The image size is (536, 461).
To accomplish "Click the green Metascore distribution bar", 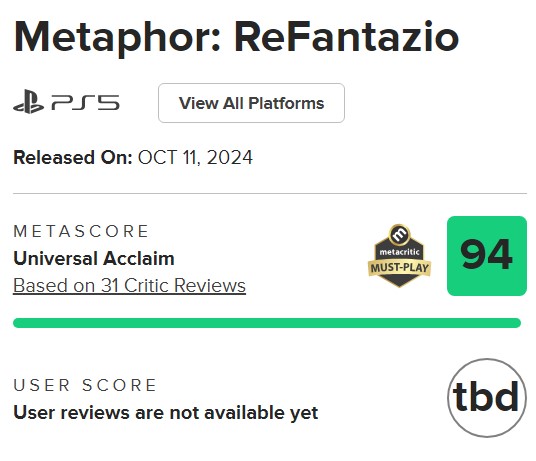I will pyautogui.click(x=267, y=323).
